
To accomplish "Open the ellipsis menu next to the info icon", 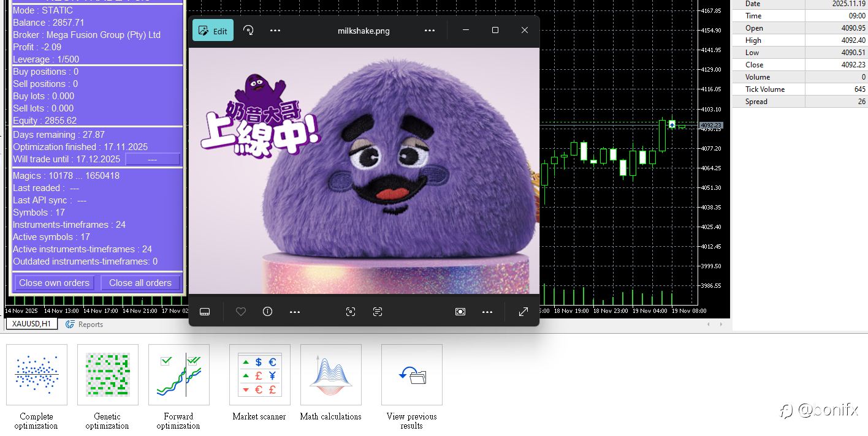I will pyautogui.click(x=295, y=312).
